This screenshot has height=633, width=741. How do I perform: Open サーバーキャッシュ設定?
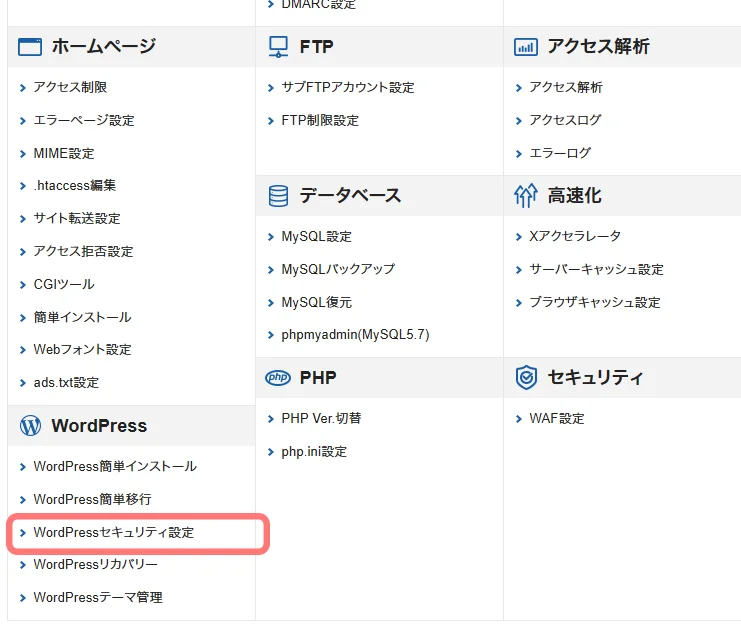coord(596,269)
